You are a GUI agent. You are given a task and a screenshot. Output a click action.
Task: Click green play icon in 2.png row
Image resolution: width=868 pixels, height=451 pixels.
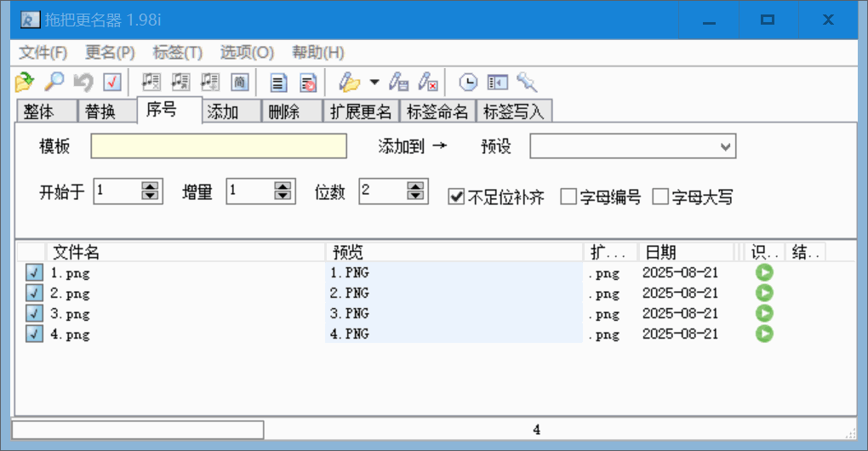point(764,293)
